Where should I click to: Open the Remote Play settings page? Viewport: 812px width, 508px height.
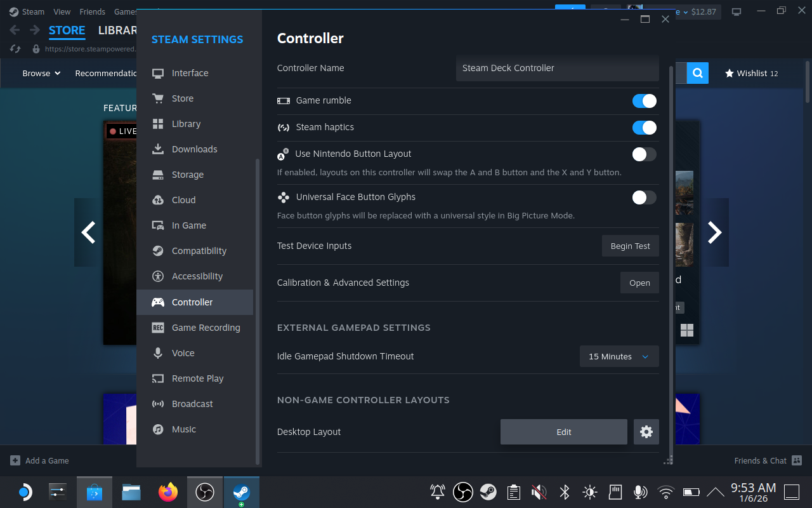(x=198, y=378)
